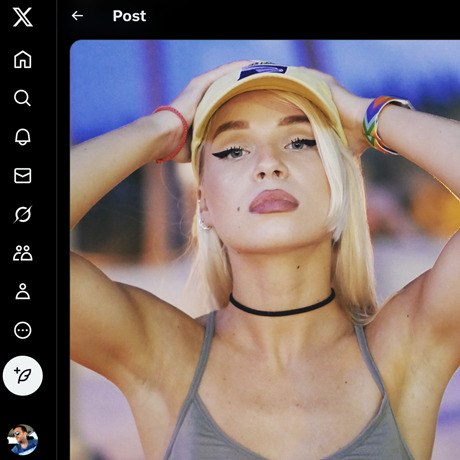Go back using the arrow beside Post

77,16
